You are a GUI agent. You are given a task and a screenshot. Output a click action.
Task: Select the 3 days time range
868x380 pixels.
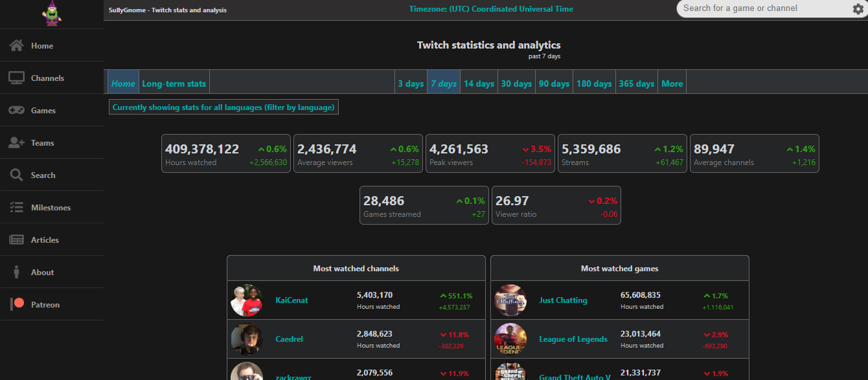point(411,84)
